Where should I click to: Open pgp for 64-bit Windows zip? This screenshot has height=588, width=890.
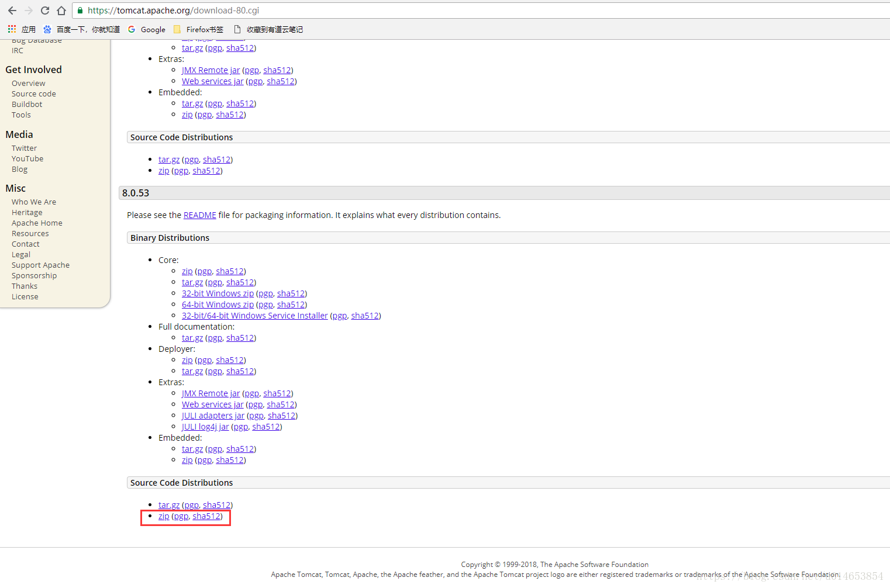(x=265, y=305)
